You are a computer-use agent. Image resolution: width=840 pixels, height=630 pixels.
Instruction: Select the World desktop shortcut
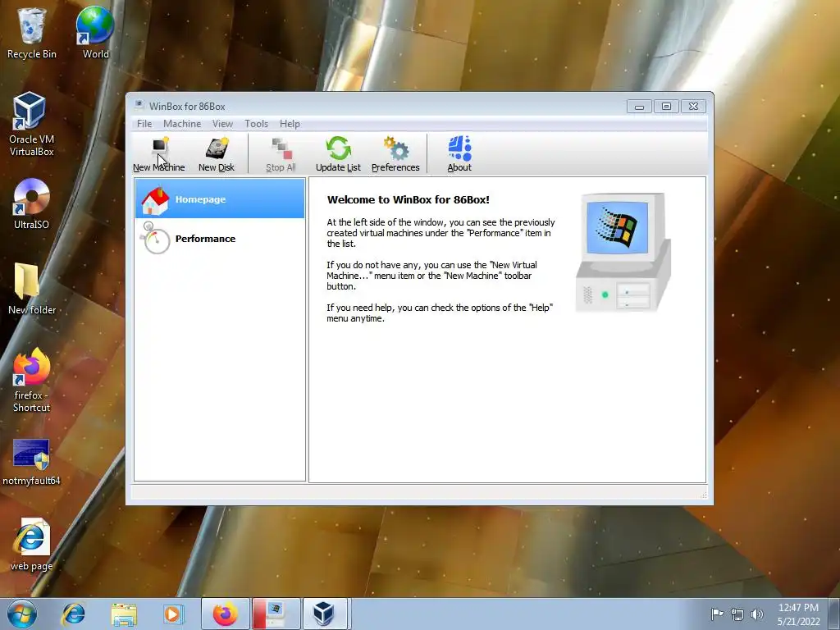click(95, 33)
